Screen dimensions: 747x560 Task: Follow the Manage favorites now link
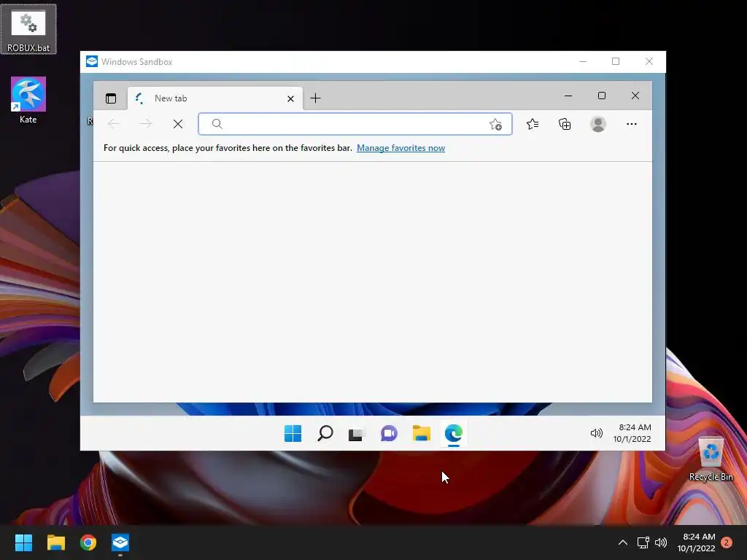(x=400, y=148)
